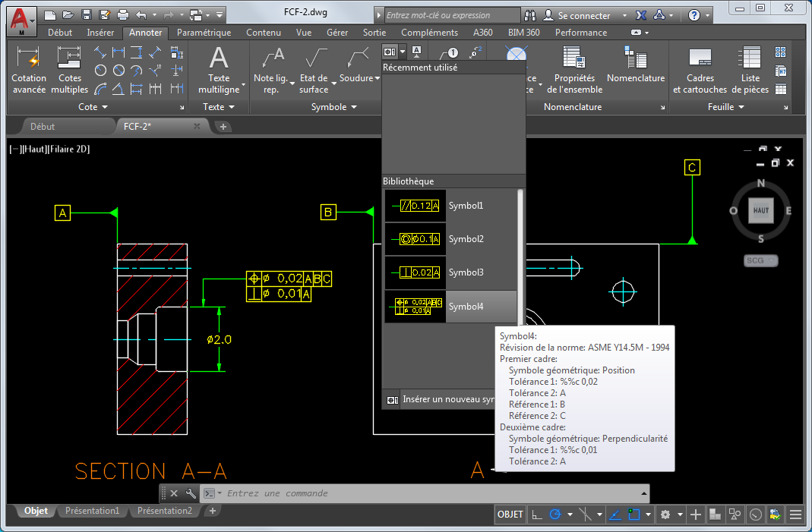Select Symbol2 from the Bibliothèque

coord(450,238)
